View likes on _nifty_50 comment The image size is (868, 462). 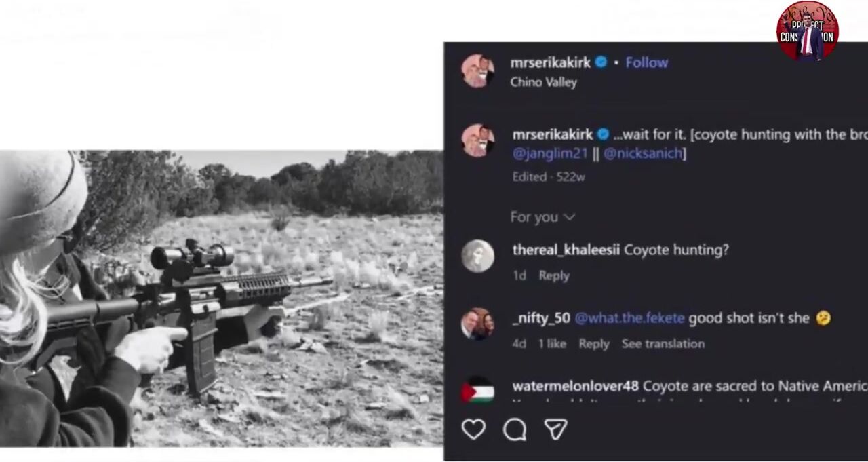(x=552, y=343)
